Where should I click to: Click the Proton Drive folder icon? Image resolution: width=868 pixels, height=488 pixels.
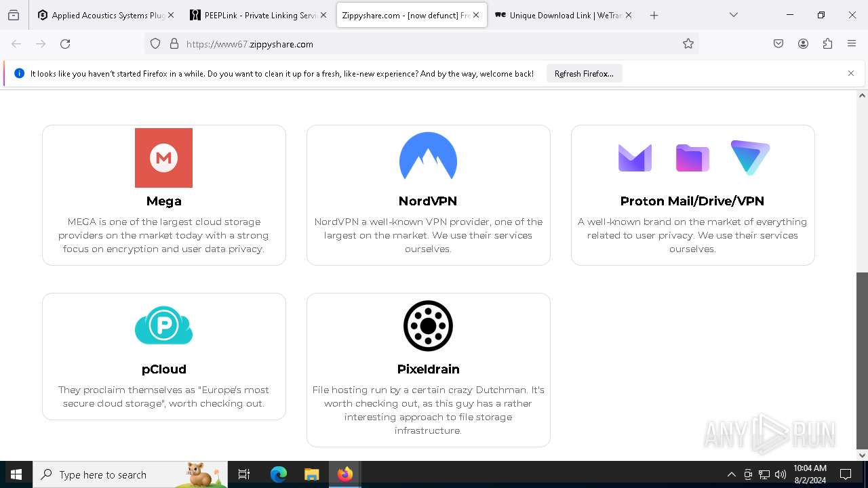point(692,158)
